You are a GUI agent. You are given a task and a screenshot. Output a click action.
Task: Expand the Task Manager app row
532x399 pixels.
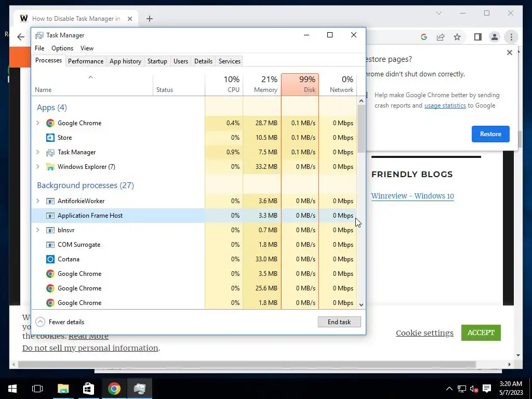[x=38, y=152]
